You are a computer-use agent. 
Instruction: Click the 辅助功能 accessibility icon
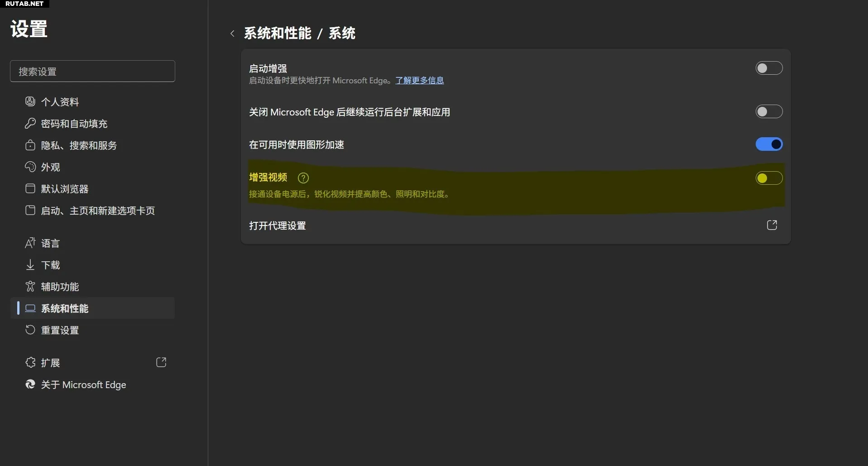pos(30,286)
